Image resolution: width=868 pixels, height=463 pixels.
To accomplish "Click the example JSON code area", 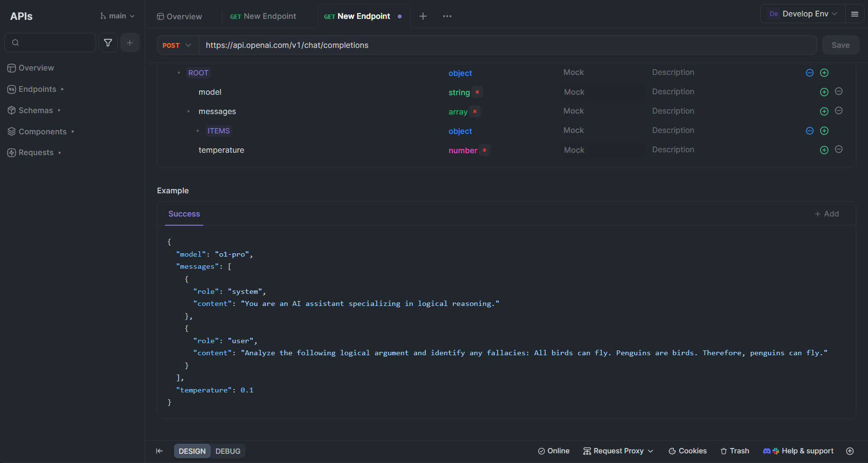I will point(506,322).
